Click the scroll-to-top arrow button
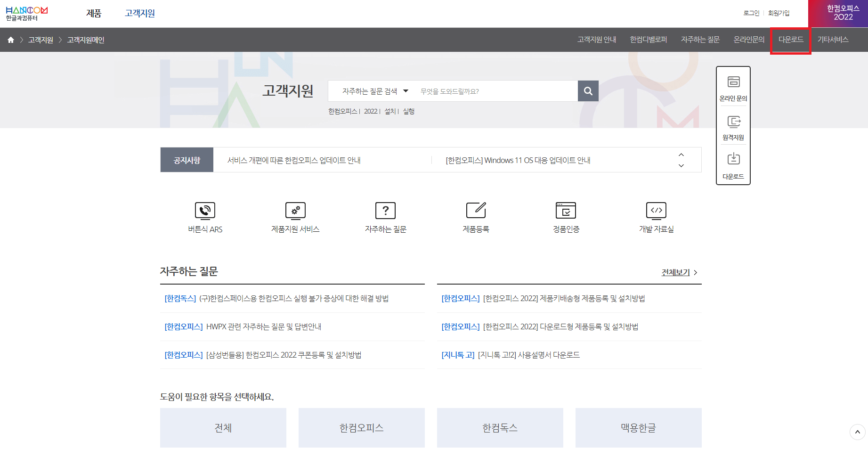 pos(856,432)
